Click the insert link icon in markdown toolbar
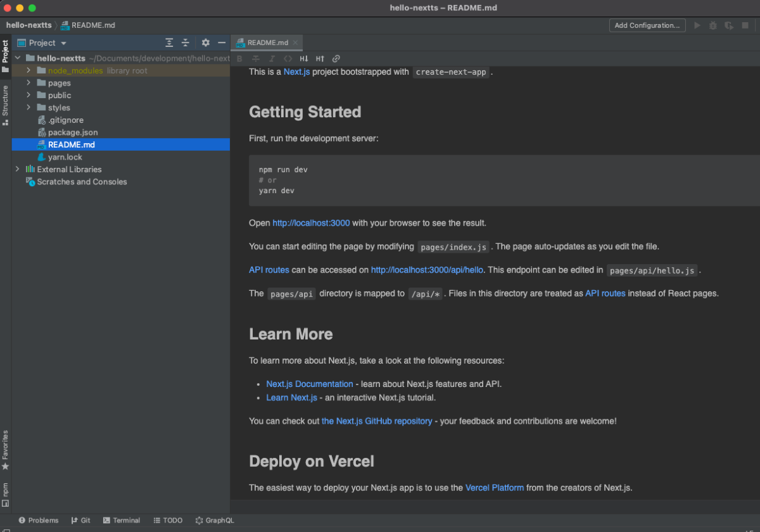The width and height of the screenshot is (760, 532). 336,59
